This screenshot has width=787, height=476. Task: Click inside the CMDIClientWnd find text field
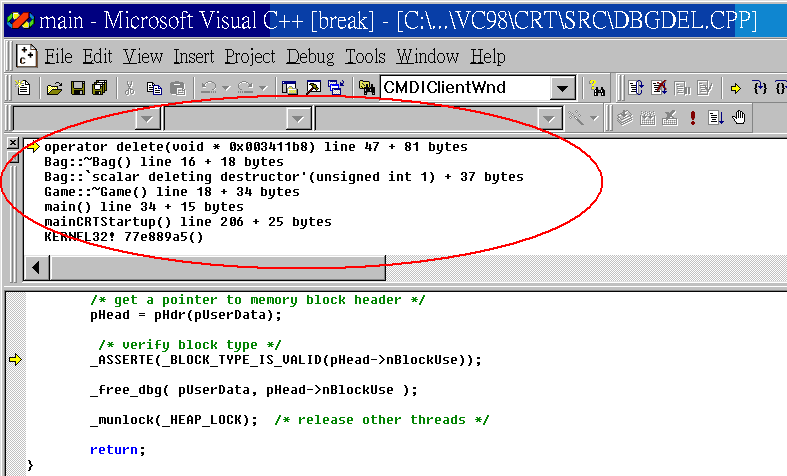465,88
